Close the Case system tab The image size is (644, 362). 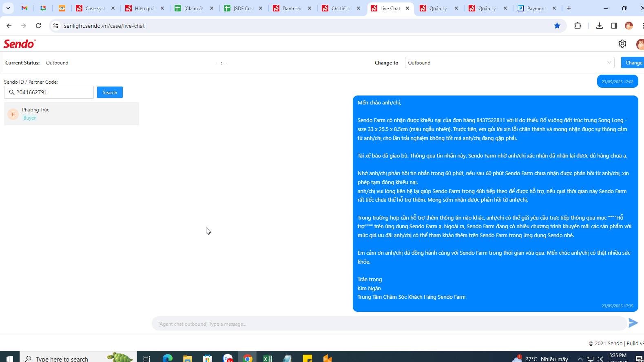click(113, 8)
